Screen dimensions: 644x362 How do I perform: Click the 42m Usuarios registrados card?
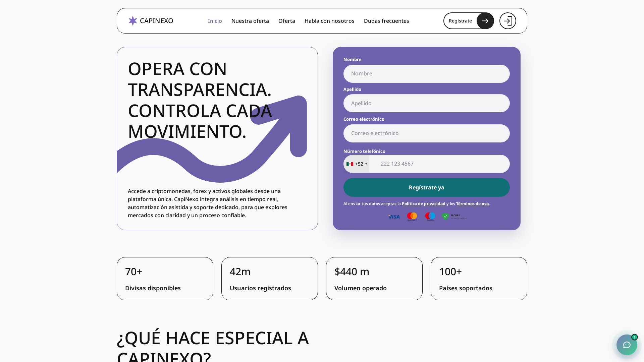(270, 279)
